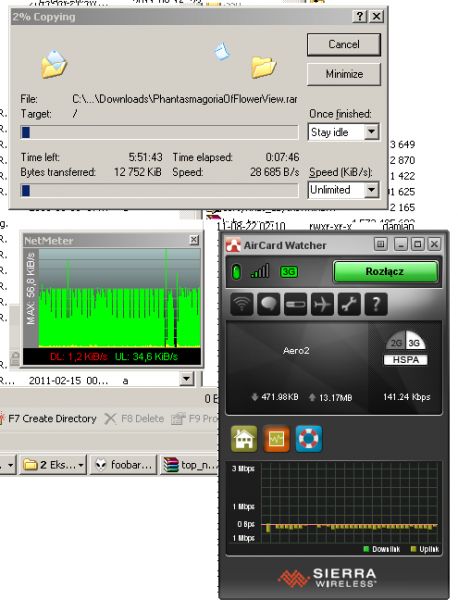Image resolution: width=458 pixels, height=600 pixels.
Task: Cancel the file copy operation
Action: 344,44
